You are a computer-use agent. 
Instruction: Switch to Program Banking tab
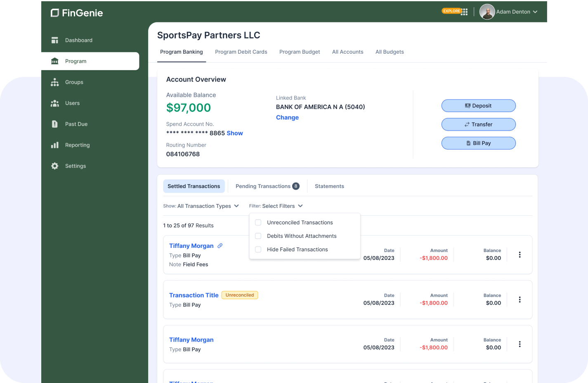coord(182,52)
